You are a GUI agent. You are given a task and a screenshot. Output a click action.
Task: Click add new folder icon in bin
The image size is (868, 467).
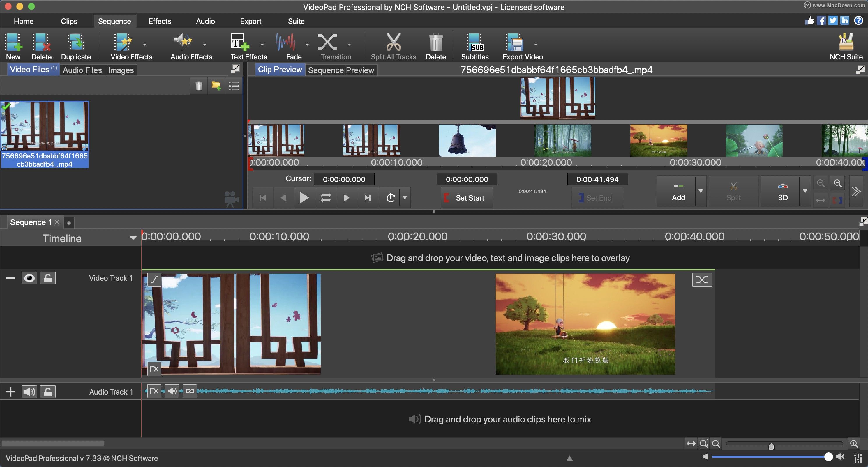point(216,86)
